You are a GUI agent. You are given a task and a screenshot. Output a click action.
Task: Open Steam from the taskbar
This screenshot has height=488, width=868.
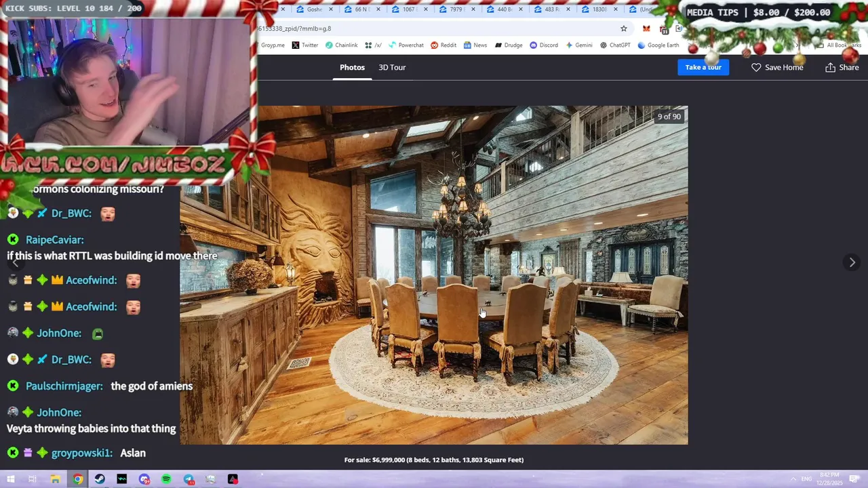(100, 479)
